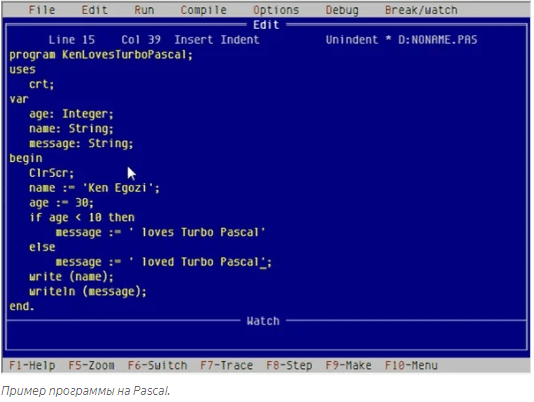
Task: Open the Break/watch menu
Action: click(x=421, y=10)
